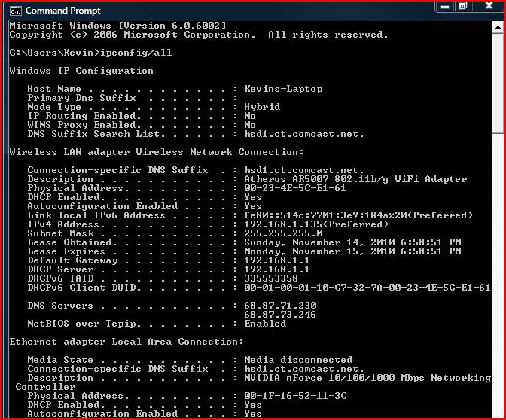The height and width of the screenshot is (420, 506).
Task: Click the first DNS server 68.87.71.230
Action: click(x=280, y=306)
